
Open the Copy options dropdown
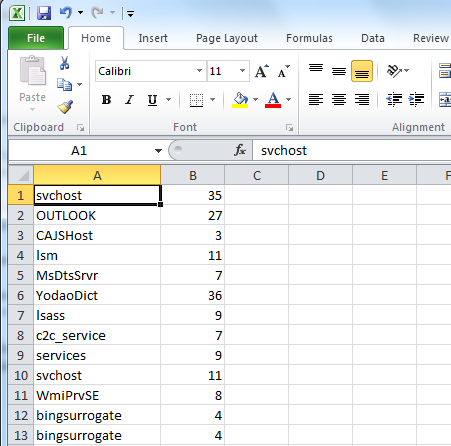pyautogui.click(x=80, y=84)
